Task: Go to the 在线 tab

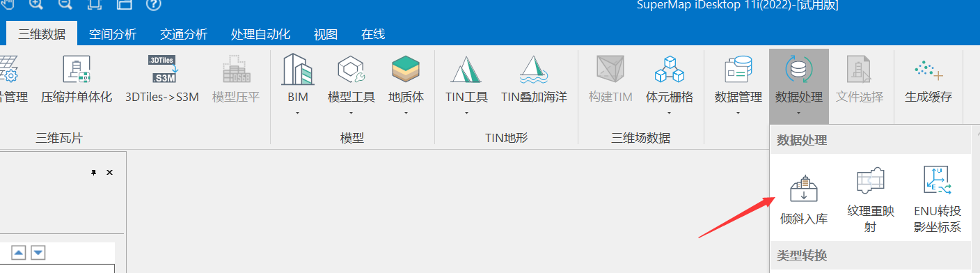Action: (x=373, y=34)
